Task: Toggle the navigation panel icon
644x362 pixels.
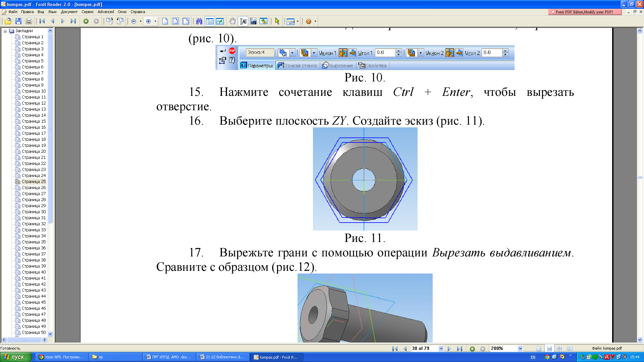Action: pyautogui.click(x=210, y=21)
